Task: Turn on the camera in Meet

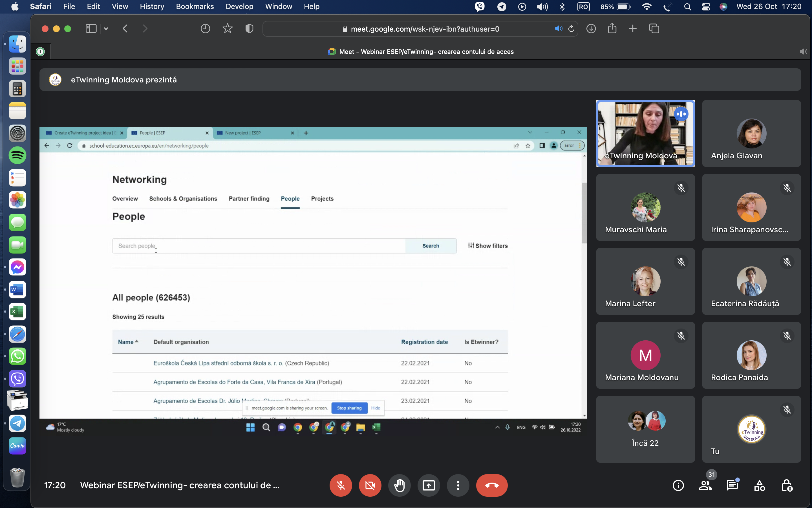Action: coord(370,485)
